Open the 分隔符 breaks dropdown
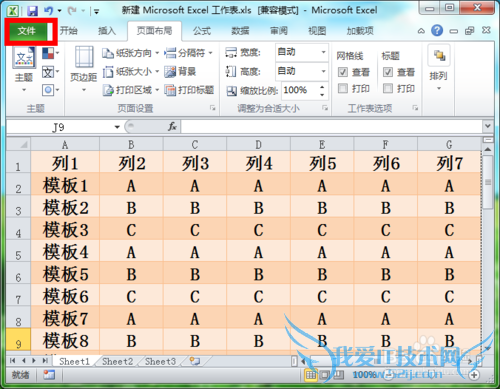This screenshot has width=500, height=389. tap(189, 53)
